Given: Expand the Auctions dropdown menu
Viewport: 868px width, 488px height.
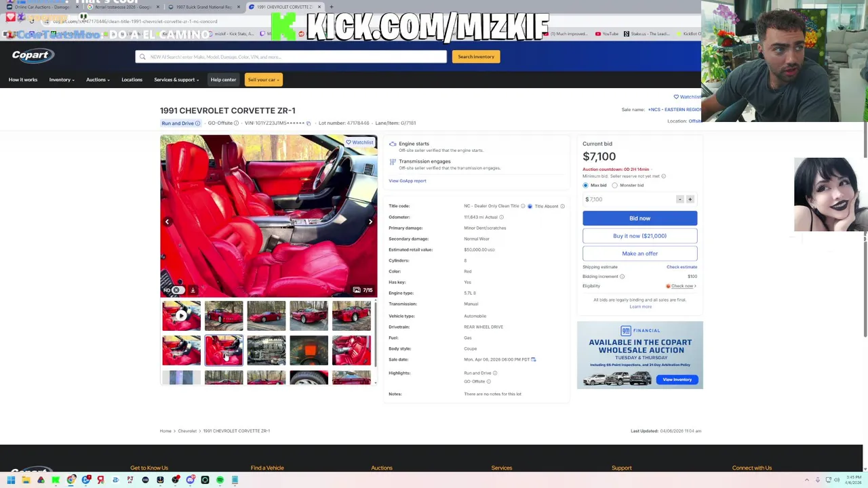Looking at the screenshot, I should point(98,80).
